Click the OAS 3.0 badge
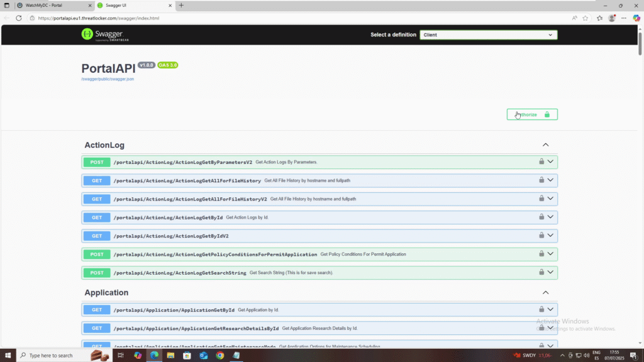Image resolution: width=644 pixels, height=362 pixels. pyautogui.click(x=167, y=65)
